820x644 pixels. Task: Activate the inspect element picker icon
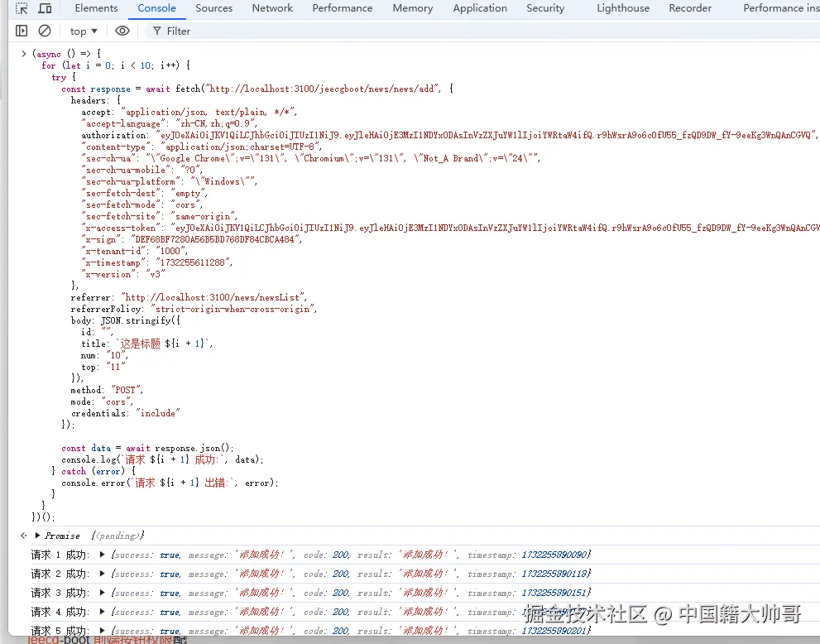22,8
